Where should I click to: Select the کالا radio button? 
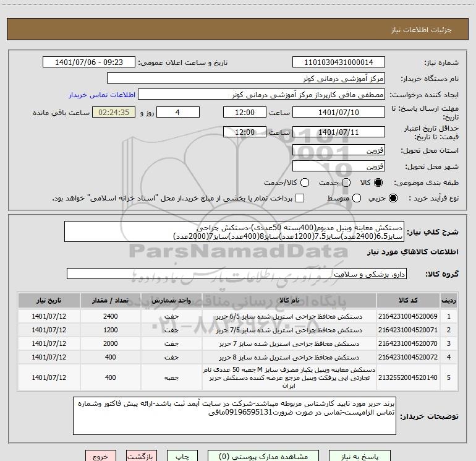click(378, 183)
